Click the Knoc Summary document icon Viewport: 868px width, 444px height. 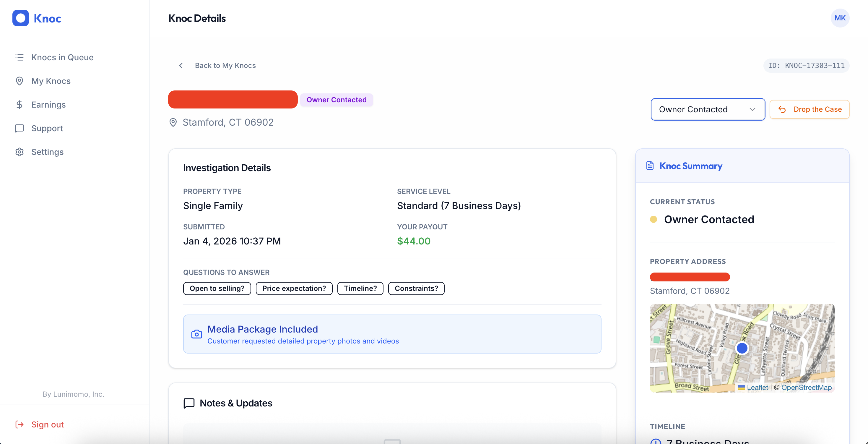pyautogui.click(x=650, y=166)
